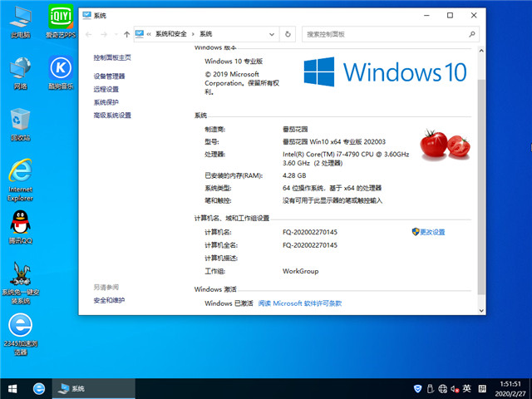Open 系统保护 link
This screenshot has height=399, width=532.
tap(106, 102)
